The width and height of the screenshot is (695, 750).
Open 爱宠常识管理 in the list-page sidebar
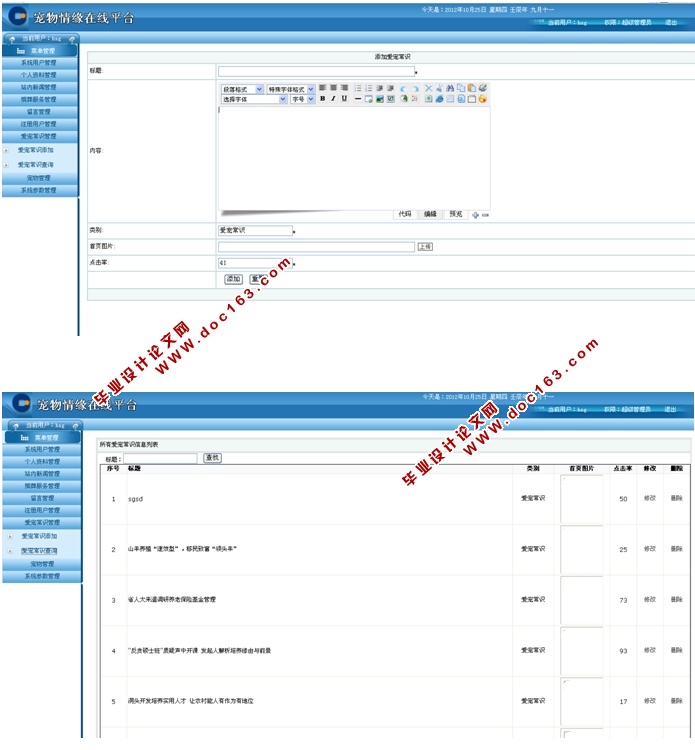(42, 523)
